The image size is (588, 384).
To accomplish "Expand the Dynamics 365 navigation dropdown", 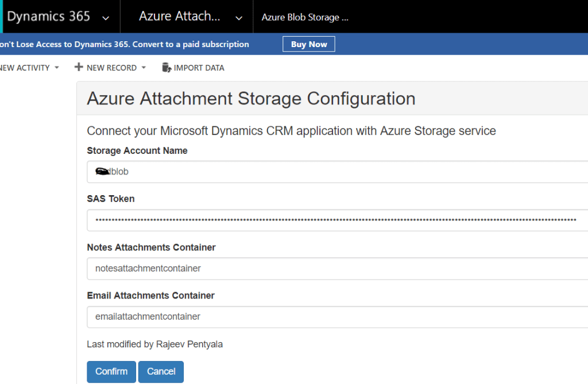I will coord(105,17).
